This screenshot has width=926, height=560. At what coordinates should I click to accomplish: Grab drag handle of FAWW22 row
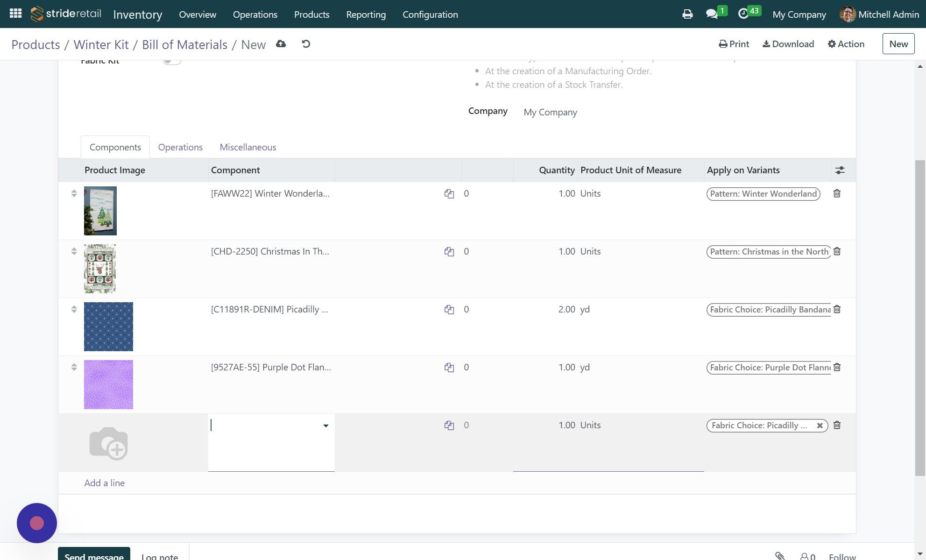tap(74, 193)
